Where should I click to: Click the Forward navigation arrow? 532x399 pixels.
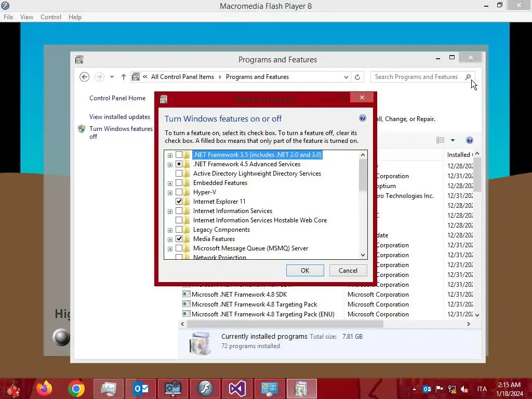(99, 77)
